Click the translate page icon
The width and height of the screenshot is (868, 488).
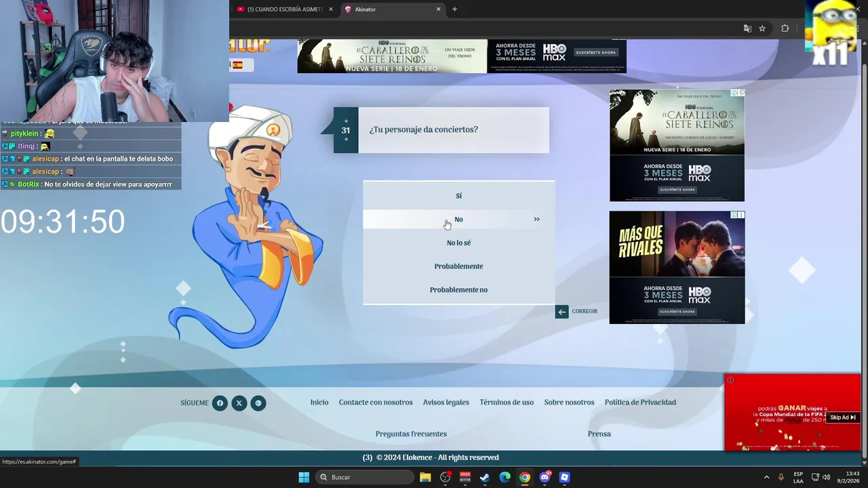coord(747,28)
